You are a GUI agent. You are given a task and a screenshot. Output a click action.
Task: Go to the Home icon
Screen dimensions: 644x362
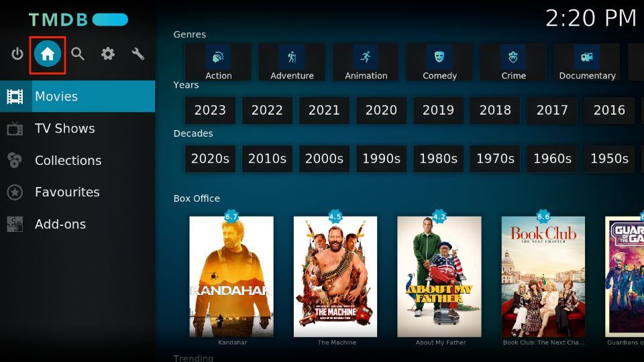click(x=48, y=54)
